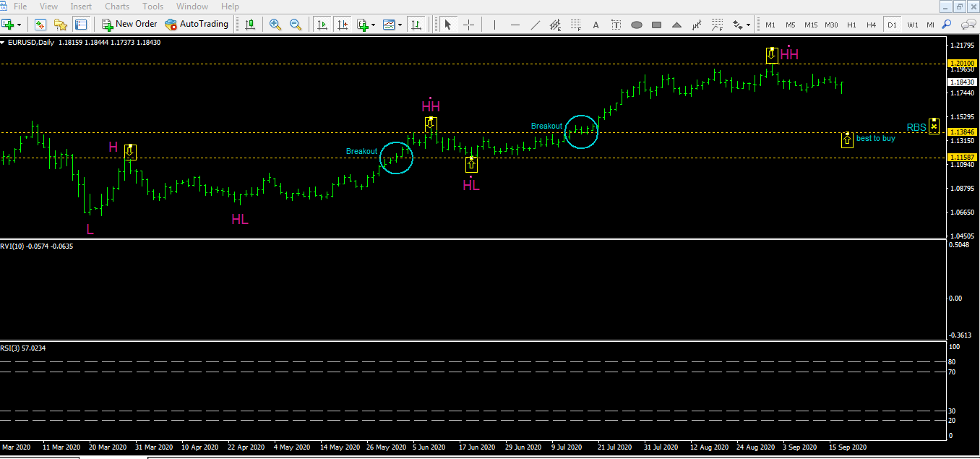
Task: Select the trendline drawing tool
Action: [x=535, y=25]
